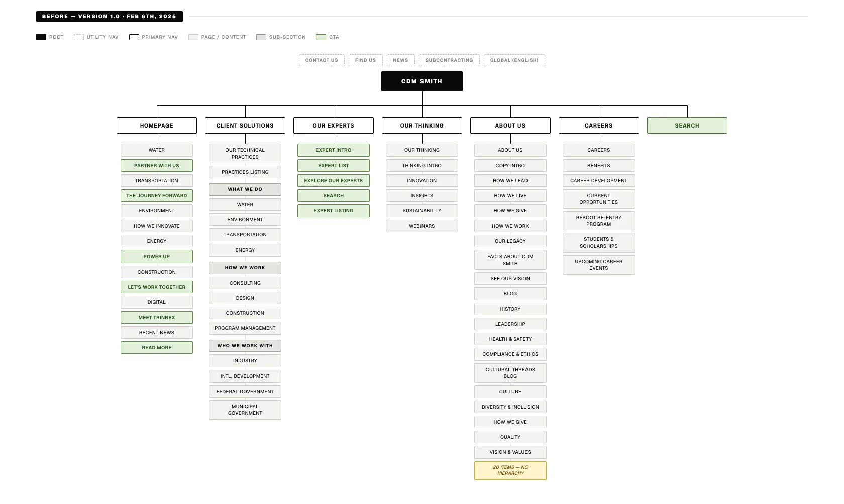Open the Our Experts primary nav box
The height and width of the screenshot is (504, 844).
click(334, 125)
